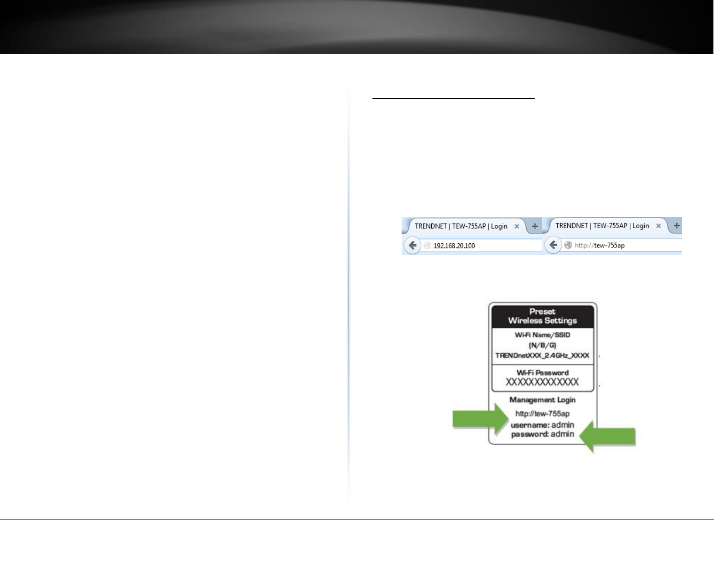The height and width of the screenshot is (565, 728).
Task: Click the 'XXXXXXXXXXXXX' password value
Action: tap(542, 382)
